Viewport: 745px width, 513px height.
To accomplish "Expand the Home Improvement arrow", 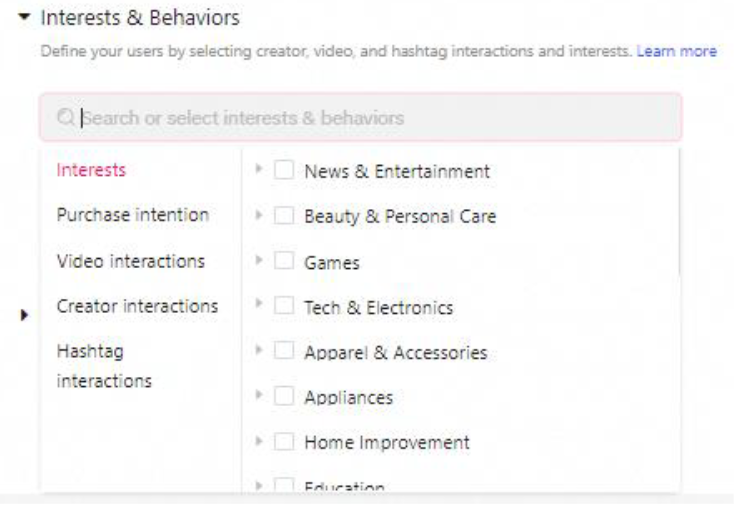I will (x=260, y=441).
